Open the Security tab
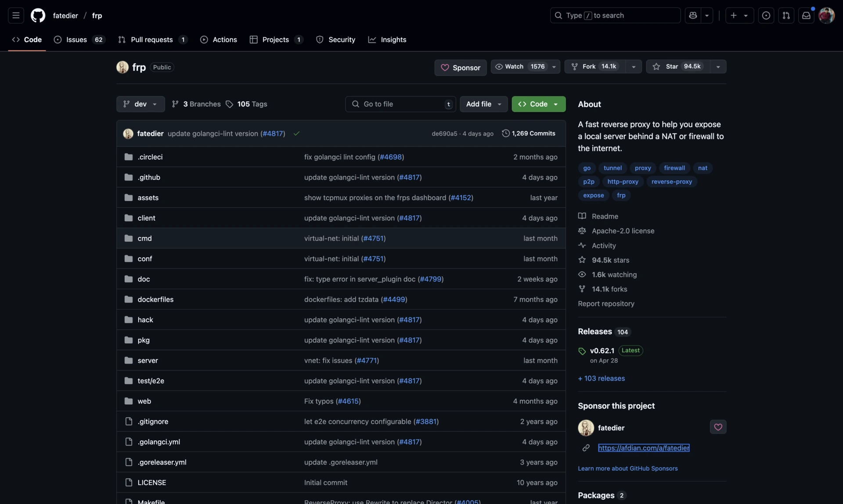Viewport: 843px width, 504px height. point(335,40)
